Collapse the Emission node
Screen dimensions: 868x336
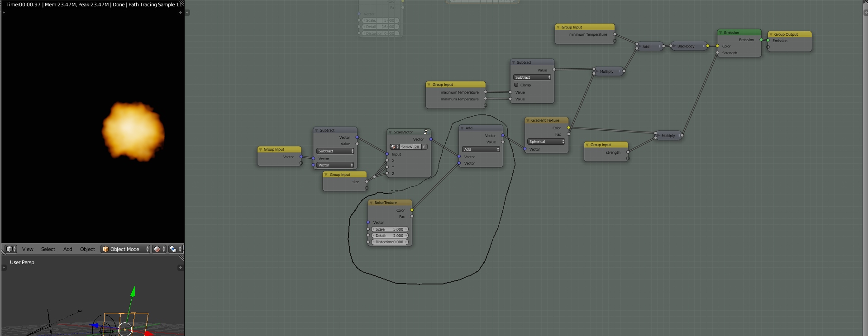coord(720,33)
